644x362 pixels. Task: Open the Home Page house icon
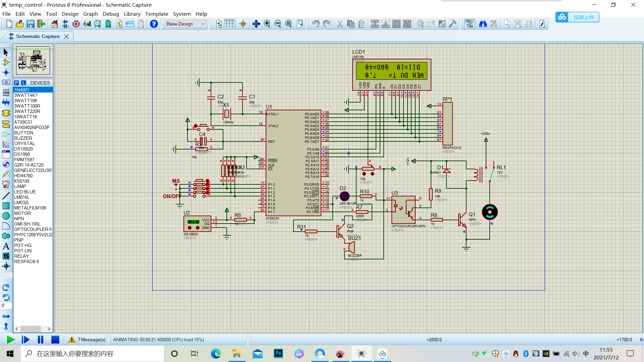(x=54, y=24)
